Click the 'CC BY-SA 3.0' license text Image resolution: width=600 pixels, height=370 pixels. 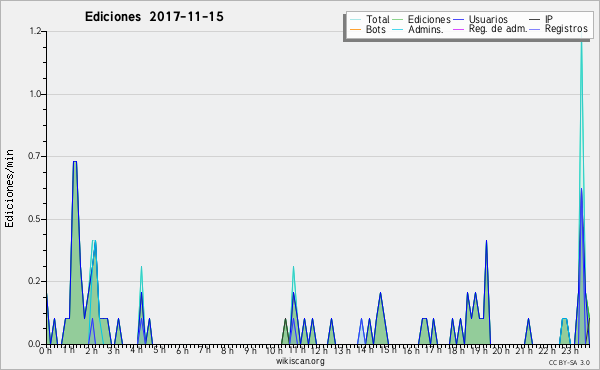click(569, 362)
